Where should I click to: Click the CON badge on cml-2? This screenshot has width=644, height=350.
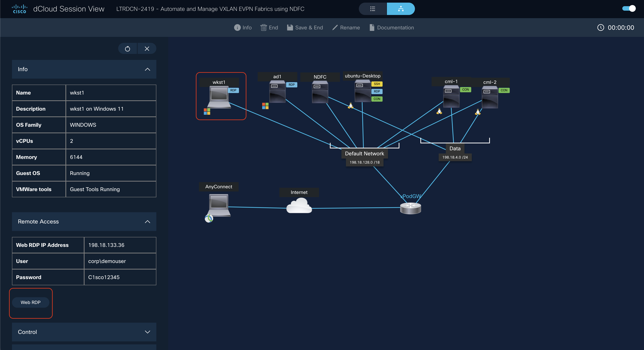coord(504,90)
